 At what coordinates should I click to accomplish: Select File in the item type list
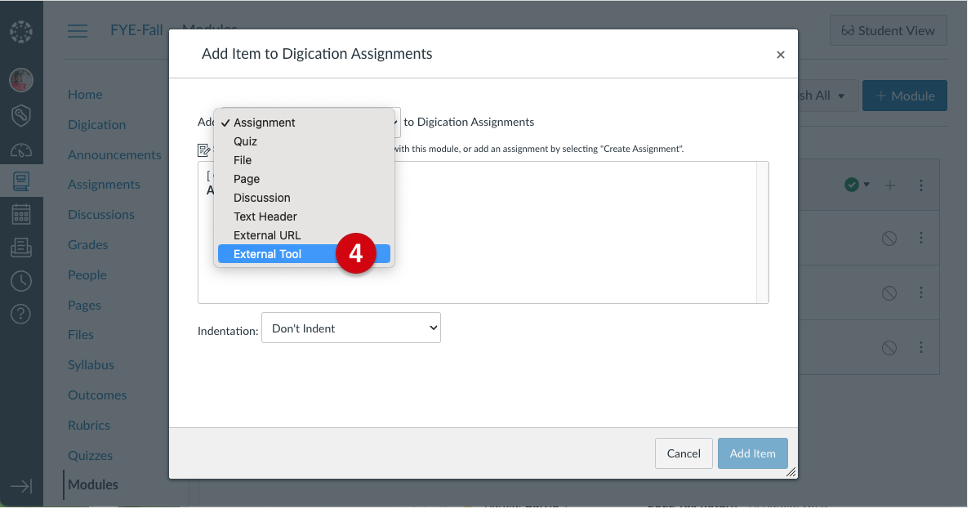(304, 160)
